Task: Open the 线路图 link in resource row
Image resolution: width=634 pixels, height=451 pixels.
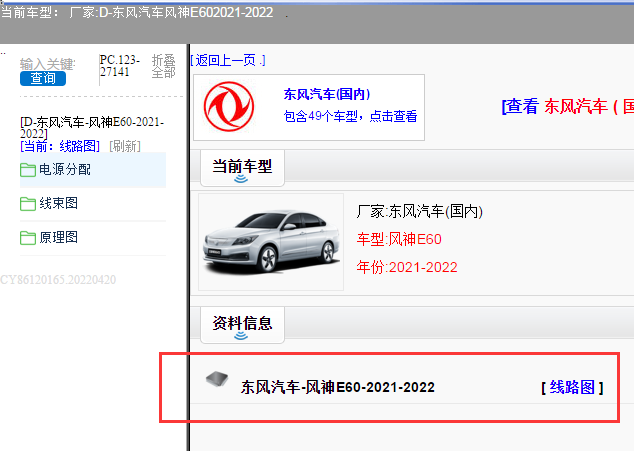Action: (572, 387)
